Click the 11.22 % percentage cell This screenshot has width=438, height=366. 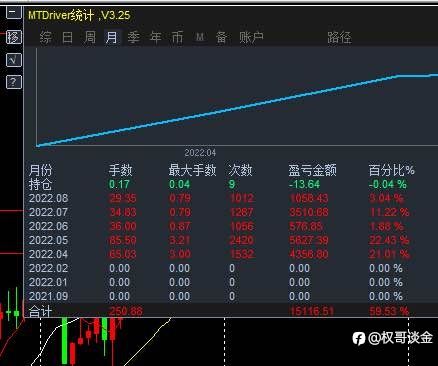click(x=389, y=212)
